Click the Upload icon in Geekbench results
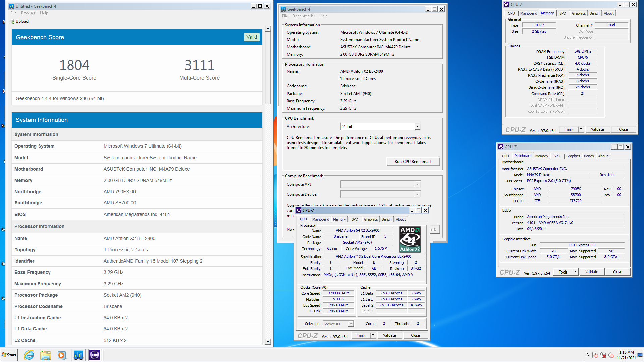This screenshot has height=362, width=644. pos(12,21)
